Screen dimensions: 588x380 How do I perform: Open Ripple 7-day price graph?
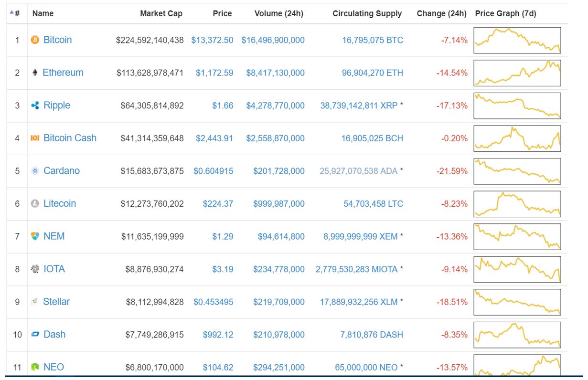517,106
